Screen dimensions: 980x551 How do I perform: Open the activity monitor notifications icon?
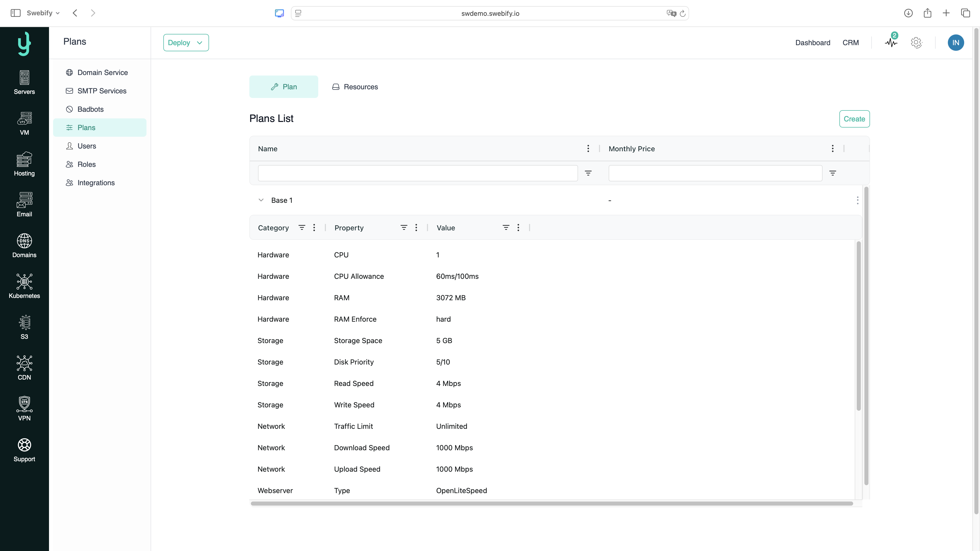pos(891,42)
